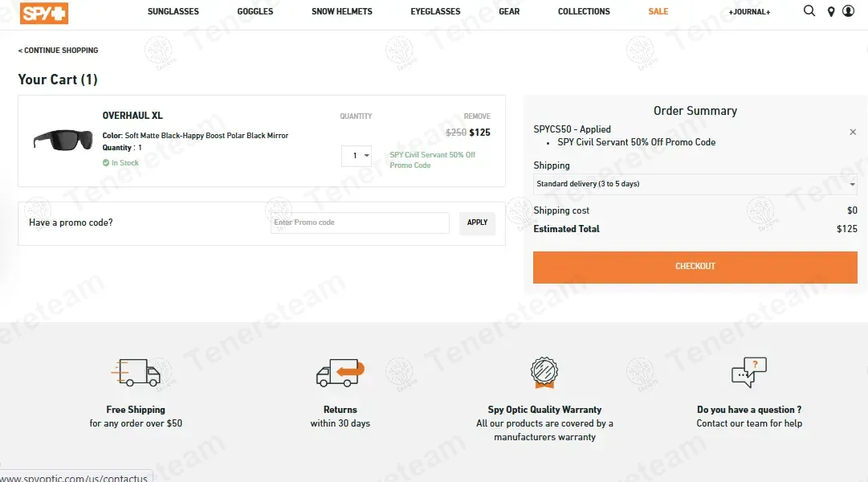868x482 pixels.
Task: Open the Eyeglasses menu
Action: (x=436, y=11)
